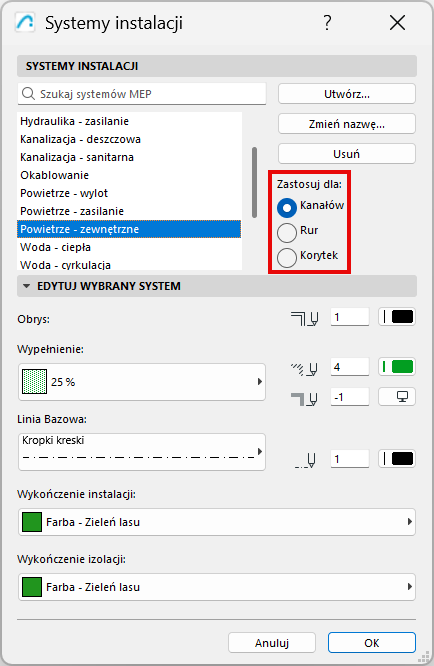This screenshot has height=666, width=434.
Task: Select Powietrze - wylot in the list
Action: point(129,193)
